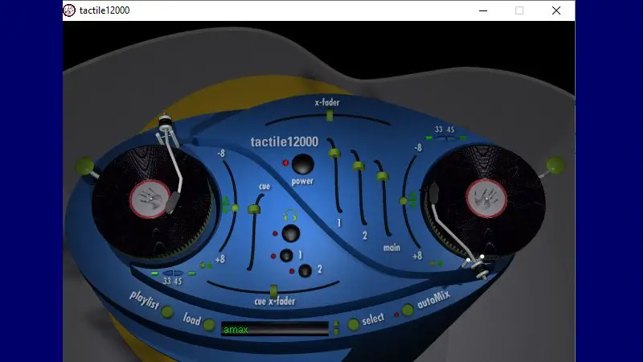The height and width of the screenshot is (362, 644).
Task: Click green LEDs near right deck +8
Action: tap(437, 263)
